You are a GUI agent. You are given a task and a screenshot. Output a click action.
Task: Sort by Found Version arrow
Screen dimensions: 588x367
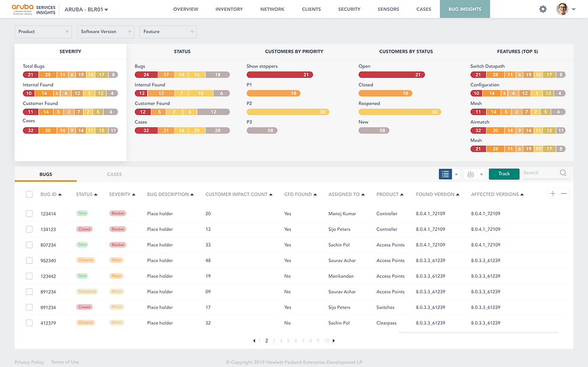(x=457, y=194)
